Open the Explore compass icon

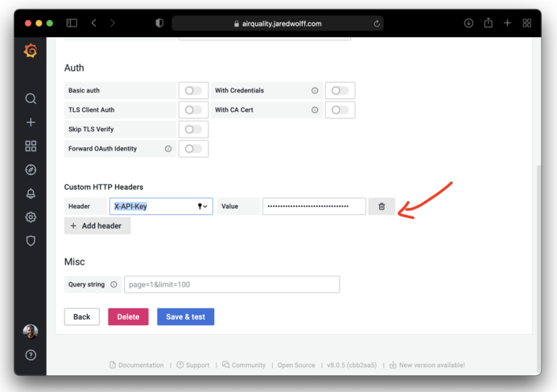point(31,170)
